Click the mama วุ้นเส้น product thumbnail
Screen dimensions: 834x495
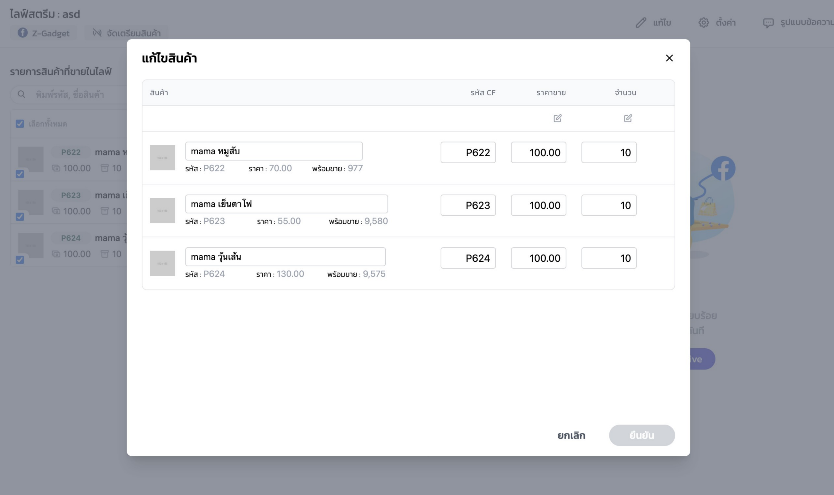click(162, 263)
